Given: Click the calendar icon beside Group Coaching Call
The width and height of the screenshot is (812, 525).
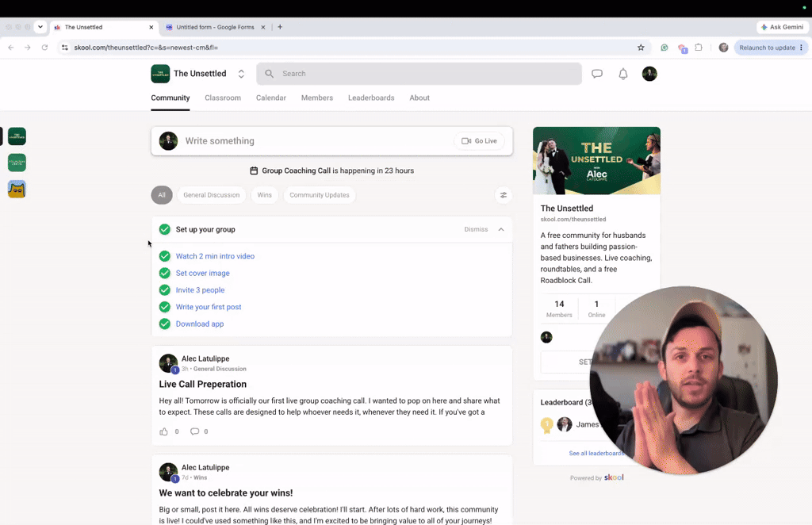Looking at the screenshot, I should pyautogui.click(x=254, y=171).
